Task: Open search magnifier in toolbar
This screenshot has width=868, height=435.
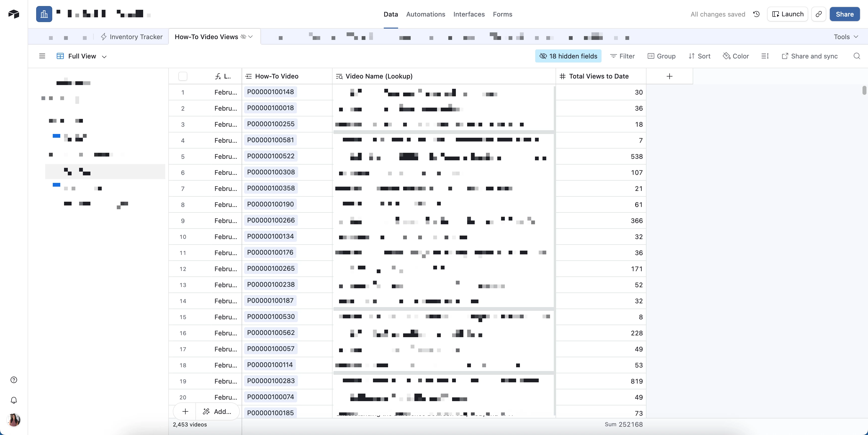Action: (x=856, y=56)
